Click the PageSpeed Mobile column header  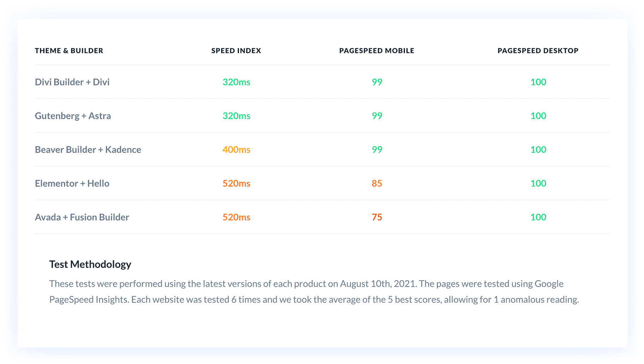point(377,50)
